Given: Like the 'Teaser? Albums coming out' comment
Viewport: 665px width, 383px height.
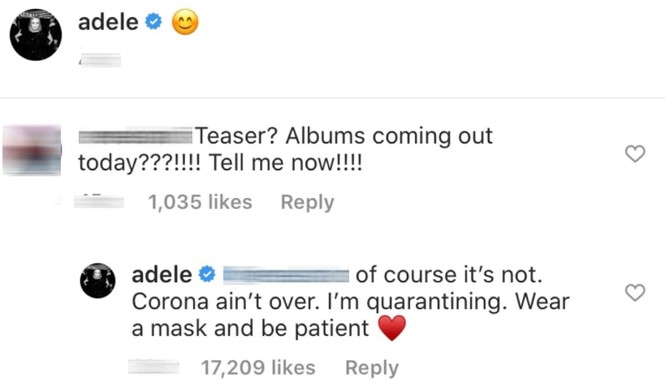Looking at the screenshot, I should tap(635, 154).
